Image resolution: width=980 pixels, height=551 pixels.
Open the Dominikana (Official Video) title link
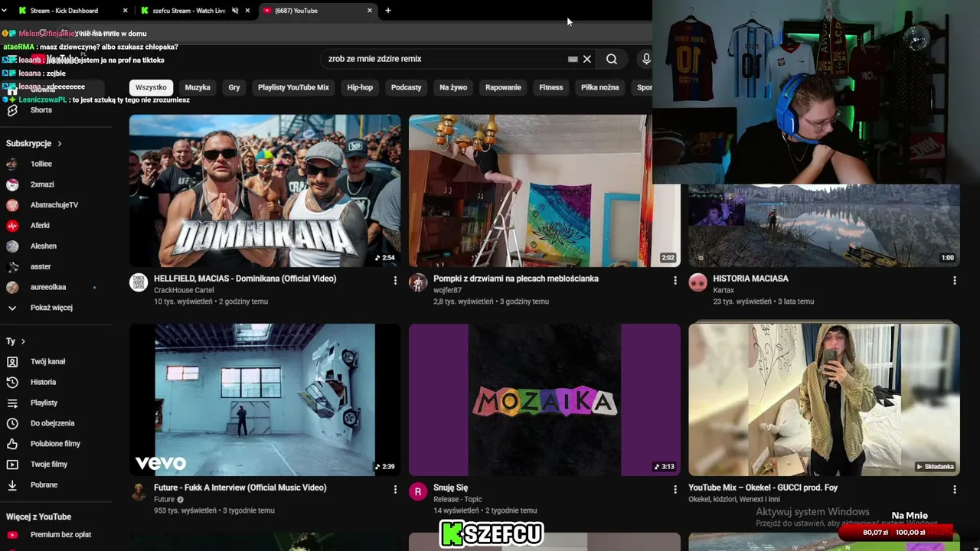pos(245,279)
